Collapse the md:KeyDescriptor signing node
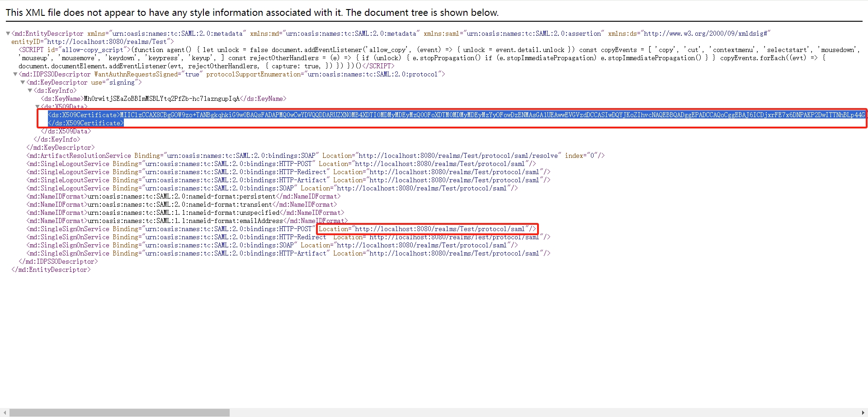868x417 pixels. pyautogui.click(x=23, y=82)
